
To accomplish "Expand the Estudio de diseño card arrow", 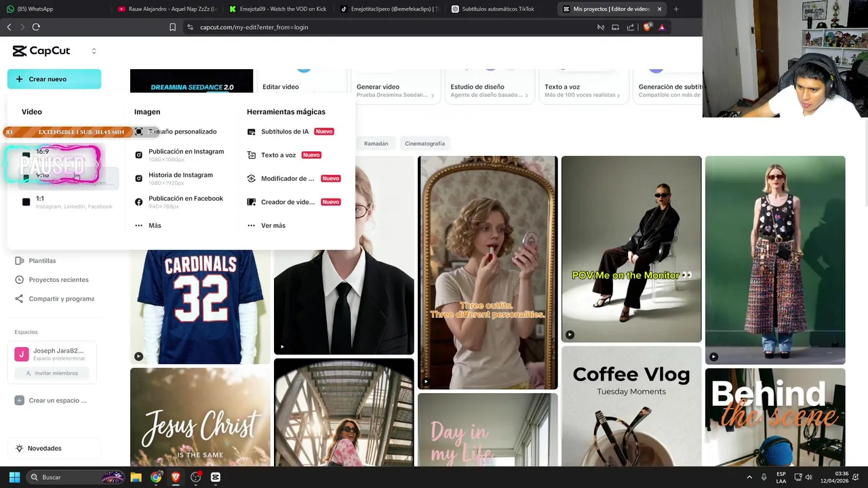I will [527, 96].
